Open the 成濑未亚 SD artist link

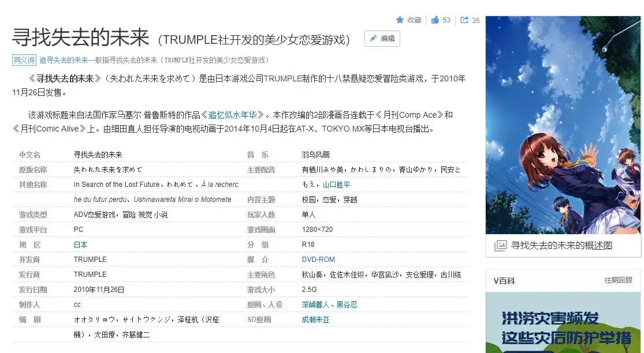[x=315, y=320]
